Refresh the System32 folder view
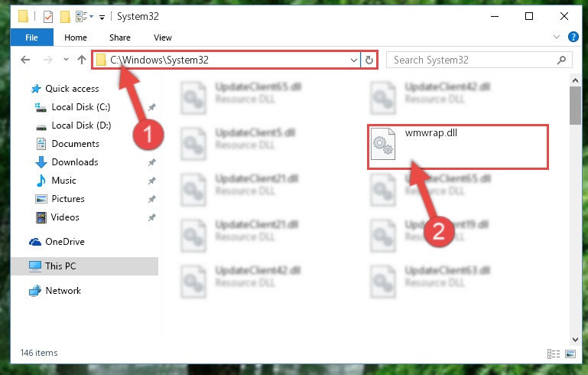The width and height of the screenshot is (588, 375). (x=369, y=60)
